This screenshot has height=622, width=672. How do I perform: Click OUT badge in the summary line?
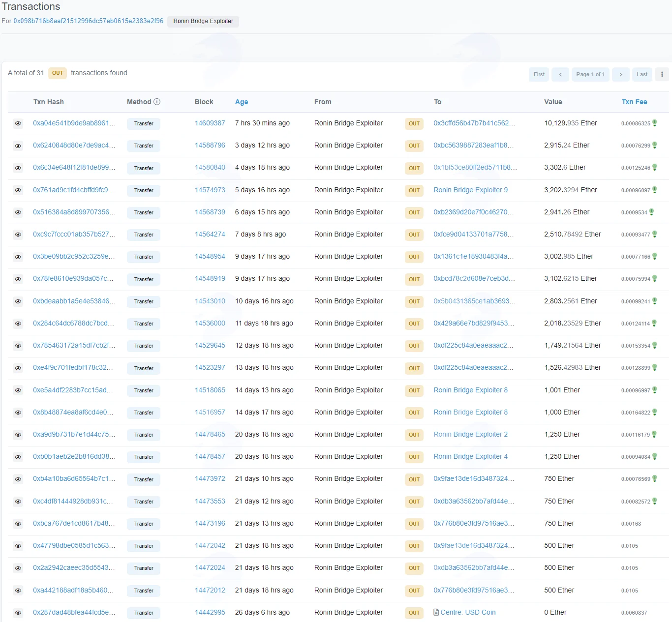pyautogui.click(x=58, y=73)
